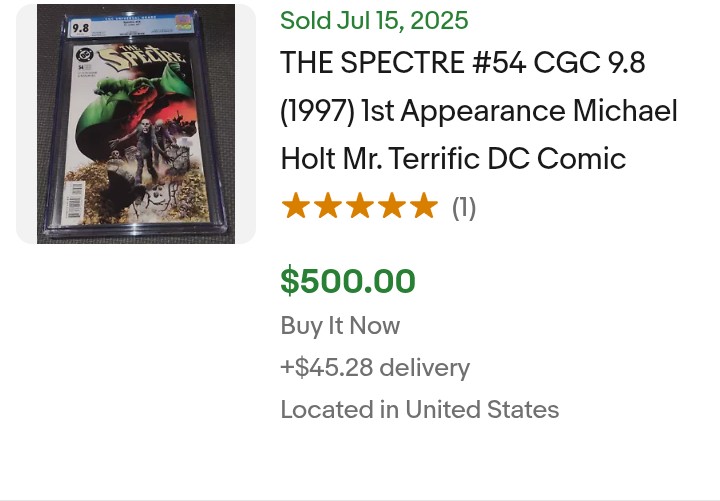Click the Sold Jul 15, 2025 label
Viewport: 720px width, 501px height.
click(374, 21)
